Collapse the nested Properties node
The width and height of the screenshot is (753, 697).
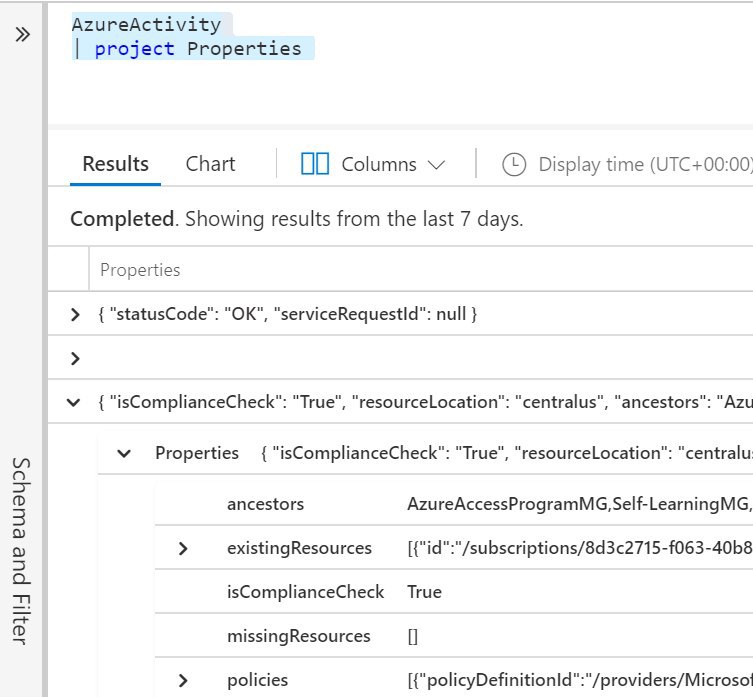pyautogui.click(x=124, y=453)
